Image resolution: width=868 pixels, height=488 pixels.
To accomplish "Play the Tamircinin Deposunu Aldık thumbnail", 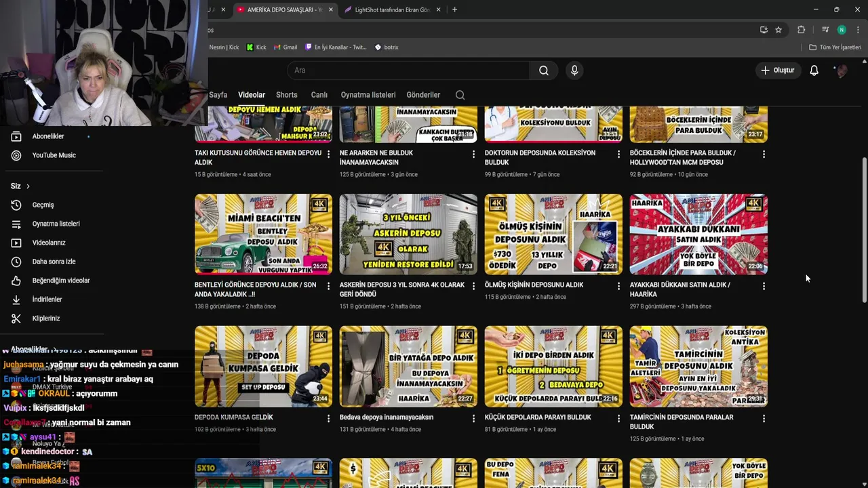I will click(698, 366).
